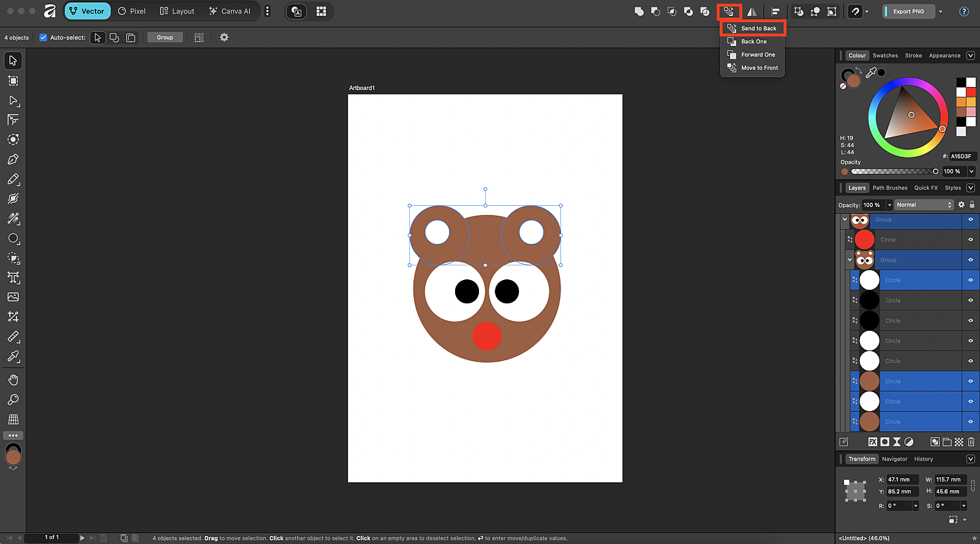The height and width of the screenshot is (544, 980).
Task: Collapse the nested Group layer
Action: [850, 260]
